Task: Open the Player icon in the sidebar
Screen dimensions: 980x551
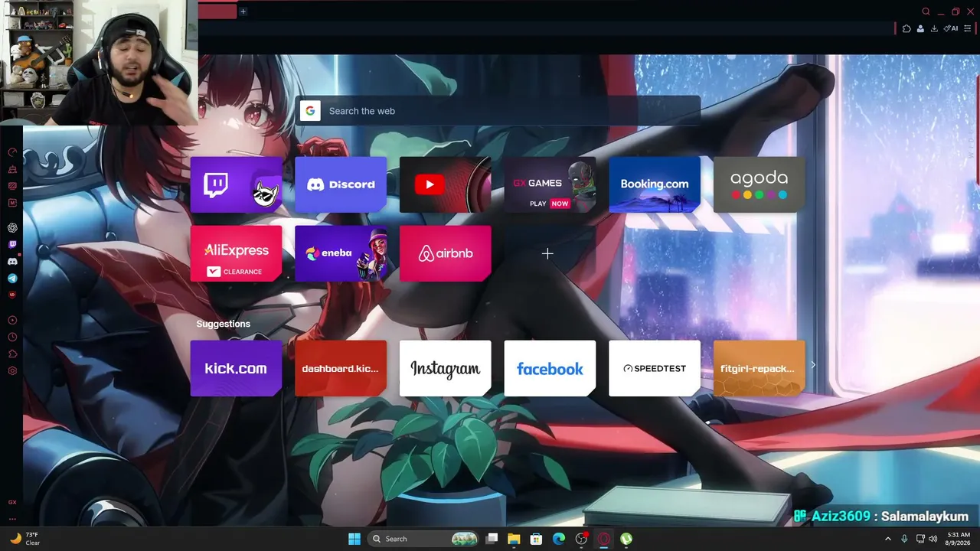Action: pos(12,320)
